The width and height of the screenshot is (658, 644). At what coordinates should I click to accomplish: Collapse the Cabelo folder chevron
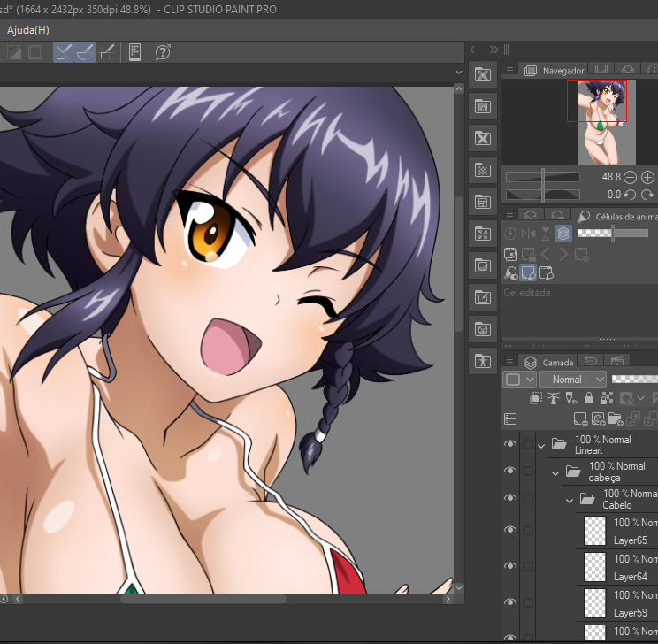(x=570, y=501)
